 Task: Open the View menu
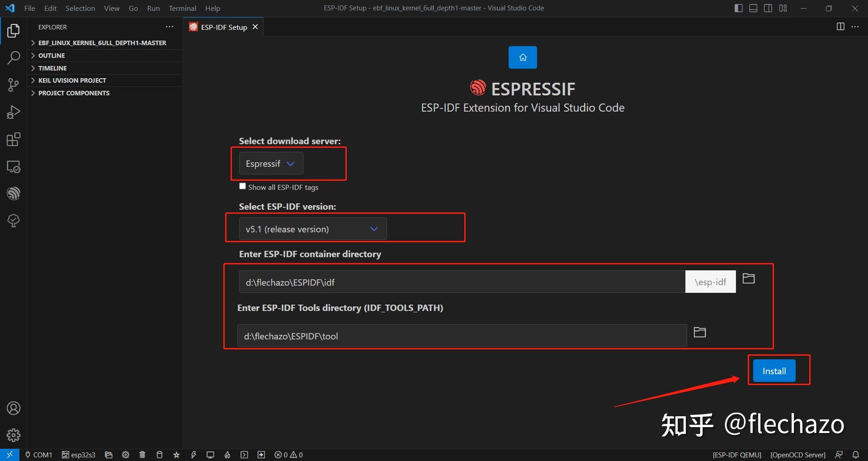[112, 8]
